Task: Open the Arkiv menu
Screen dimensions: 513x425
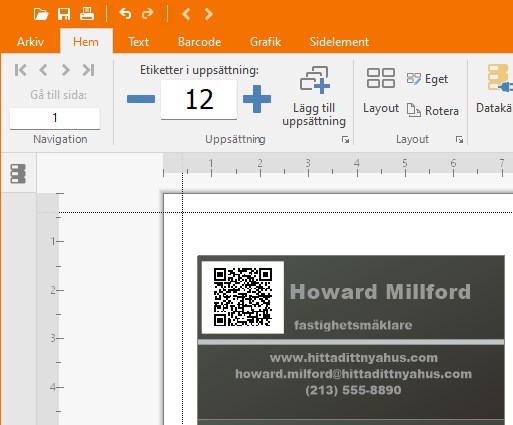Action: [x=30, y=42]
